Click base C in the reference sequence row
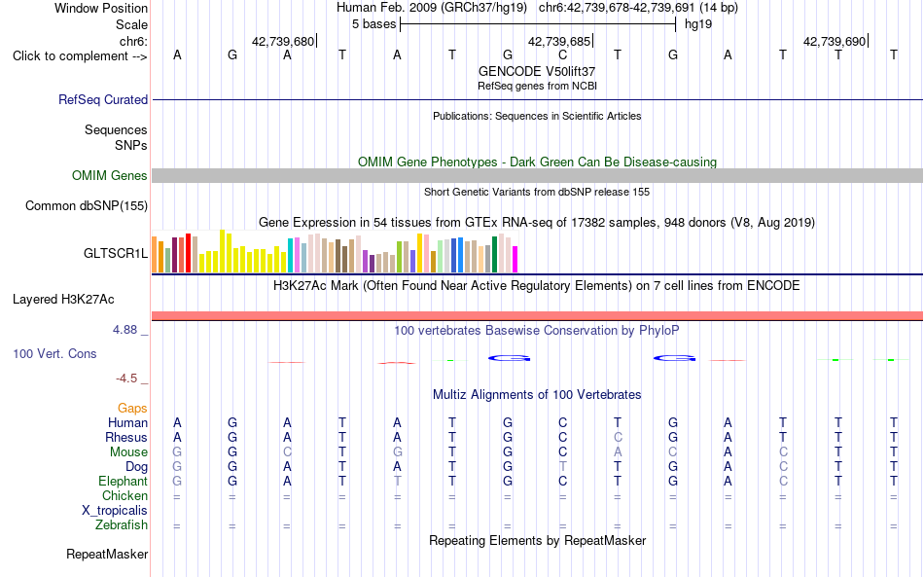 [563, 55]
